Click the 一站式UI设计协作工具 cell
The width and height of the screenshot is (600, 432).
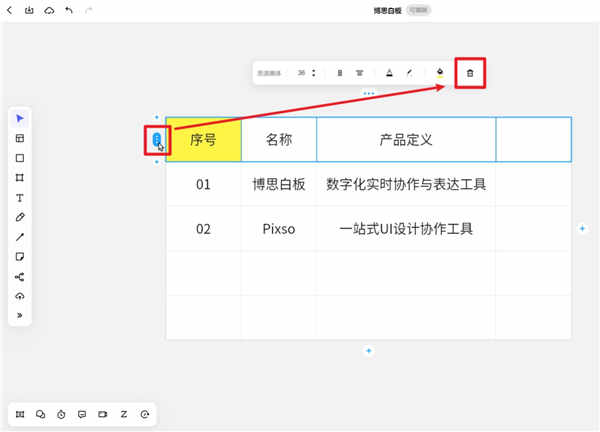[406, 229]
